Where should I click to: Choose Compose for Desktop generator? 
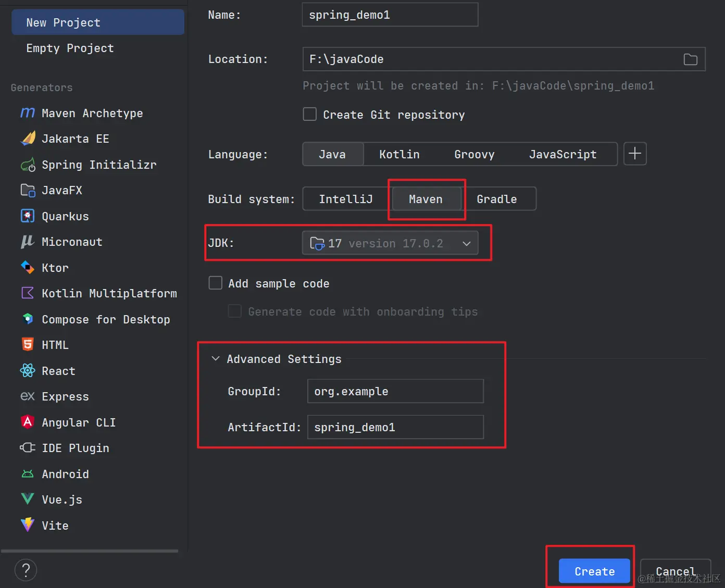pyautogui.click(x=106, y=319)
